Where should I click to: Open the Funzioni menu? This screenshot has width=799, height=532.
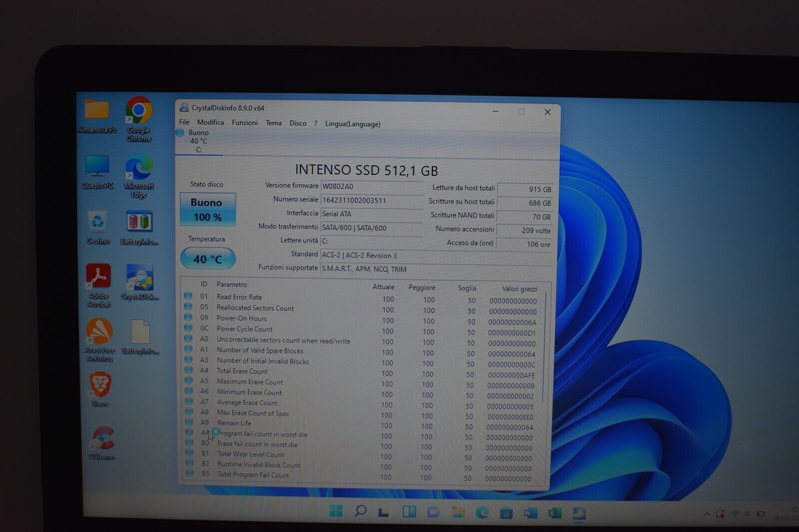tap(245, 123)
